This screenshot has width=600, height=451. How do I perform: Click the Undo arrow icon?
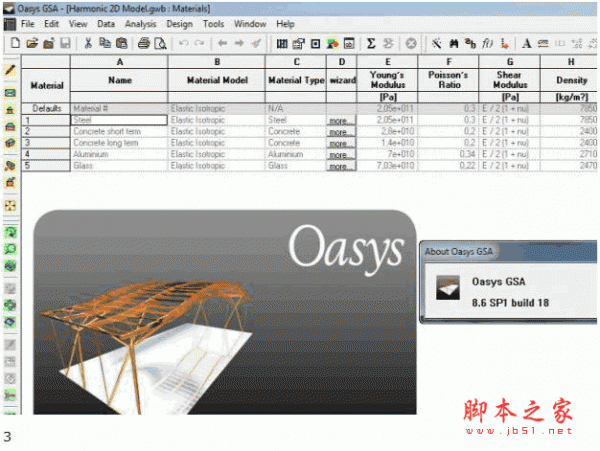point(184,43)
